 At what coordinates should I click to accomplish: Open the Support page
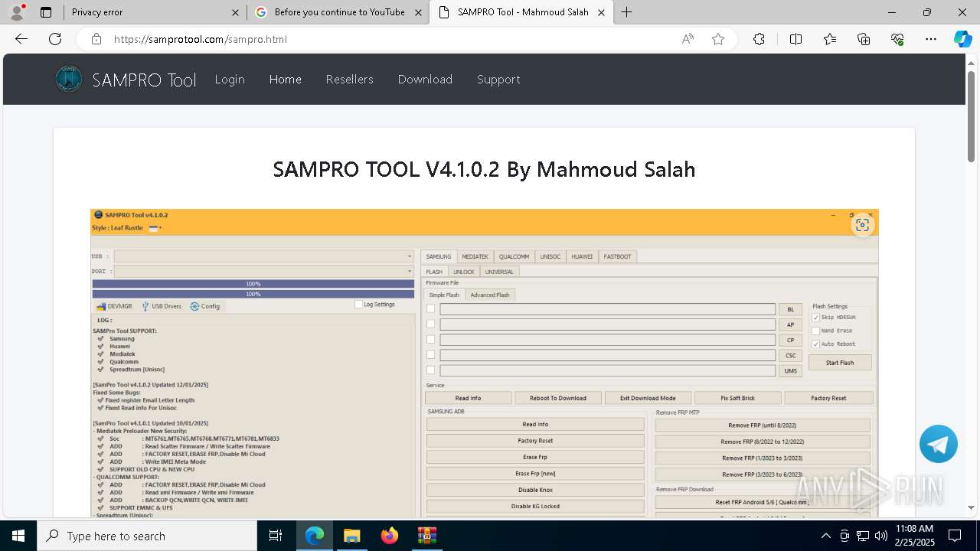coord(498,79)
